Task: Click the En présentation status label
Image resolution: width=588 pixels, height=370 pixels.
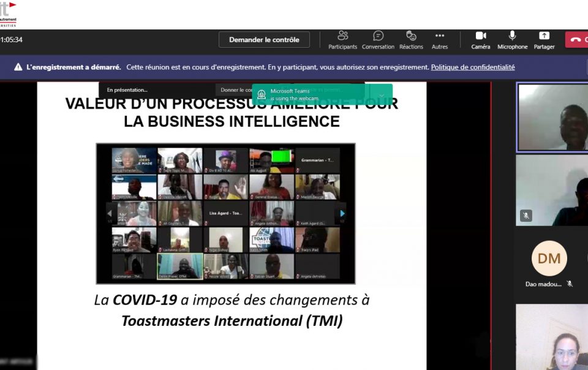Action: coord(127,90)
